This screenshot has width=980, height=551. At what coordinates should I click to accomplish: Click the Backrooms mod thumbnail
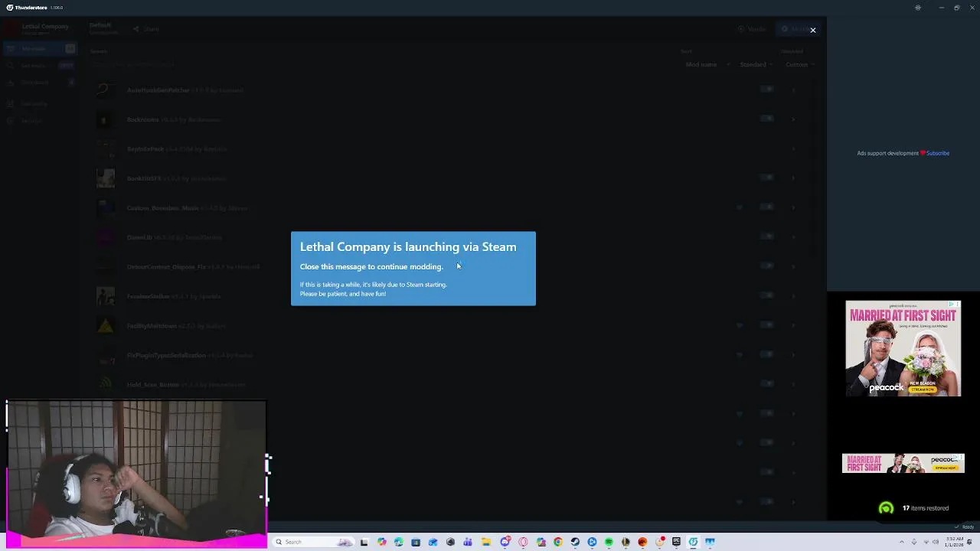click(106, 119)
